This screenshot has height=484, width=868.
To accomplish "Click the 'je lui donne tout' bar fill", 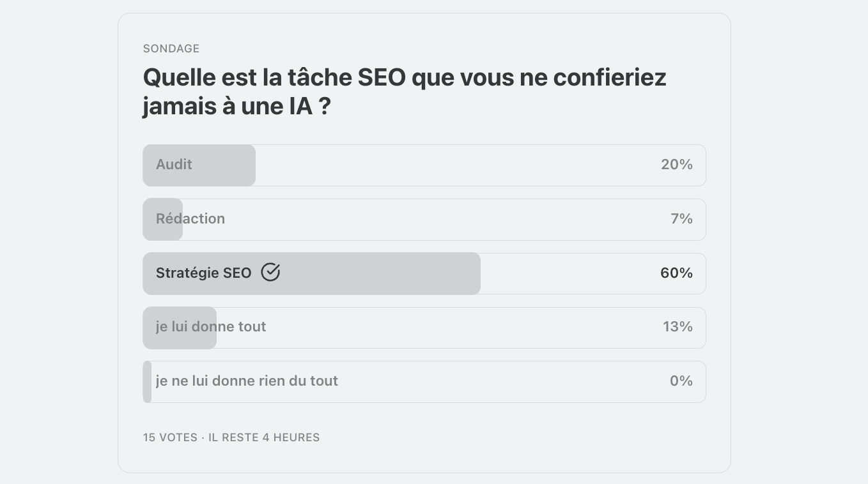I will pyautogui.click(x=180, y=328).
